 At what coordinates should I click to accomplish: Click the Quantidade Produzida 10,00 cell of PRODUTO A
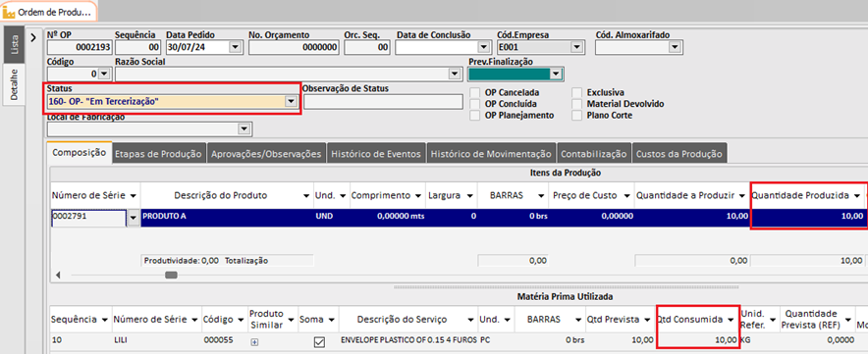click(x=807, y=218)
